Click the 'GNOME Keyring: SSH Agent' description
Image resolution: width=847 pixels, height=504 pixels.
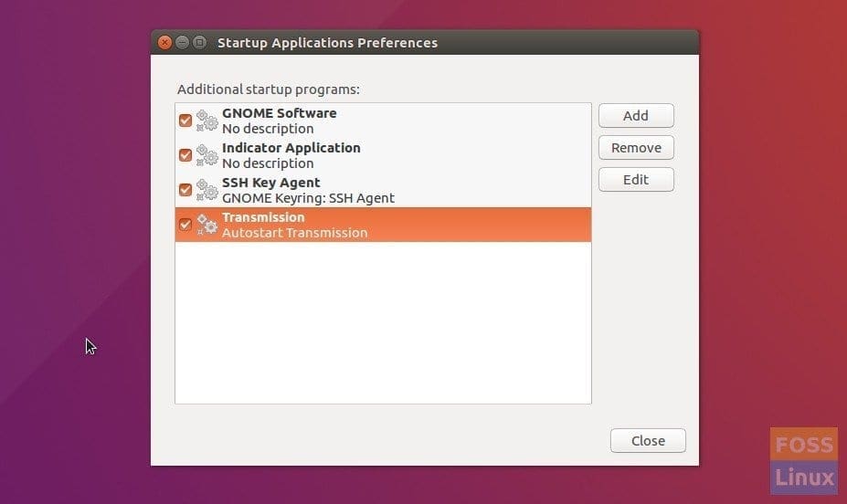pos(308,198)
